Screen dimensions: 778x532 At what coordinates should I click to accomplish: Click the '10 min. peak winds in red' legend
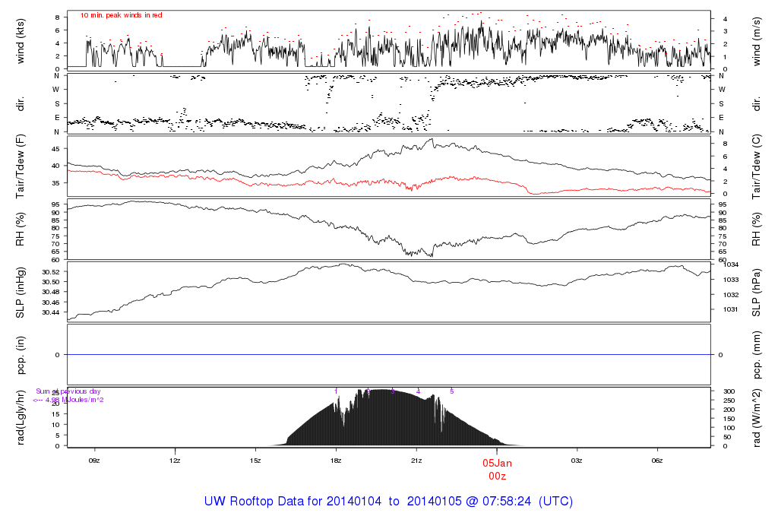[x=122, y=15]
